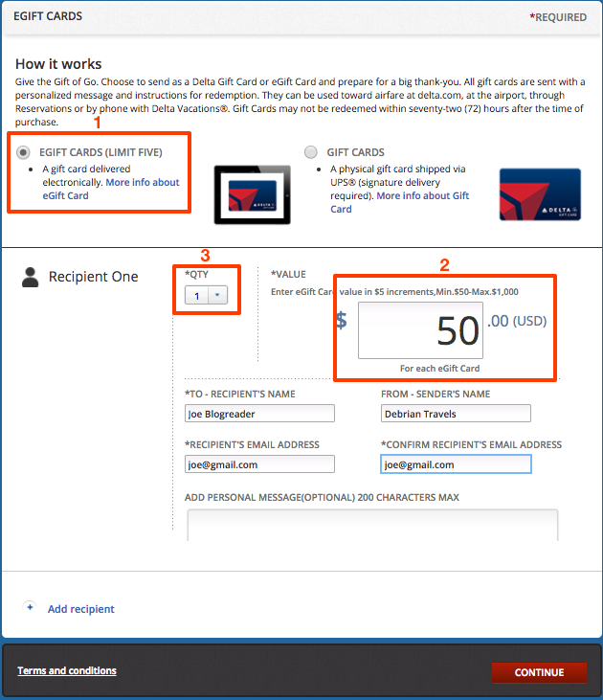Click the recipient's name field with Joe Blogreader

[259, 414]
